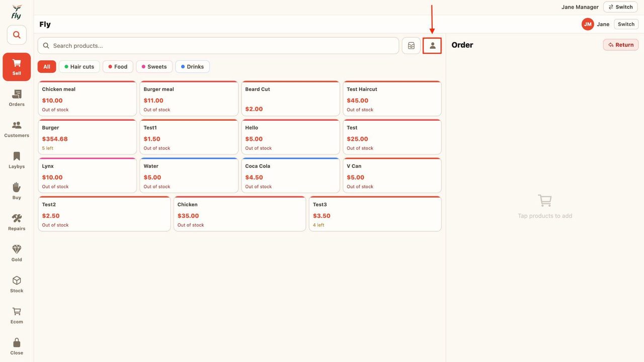Add V Can to order
This screenshot has height=362, width=644.
(392, 175)
